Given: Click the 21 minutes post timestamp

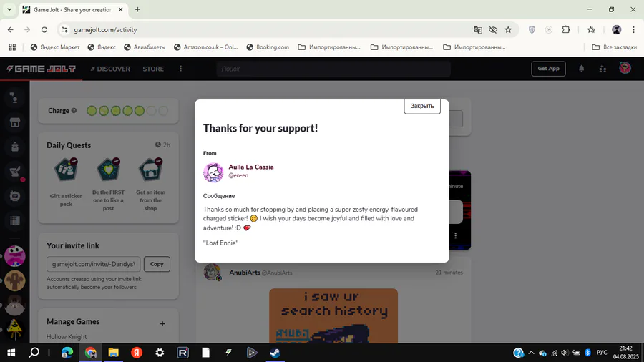Looking at the screenshot, I should click(x=449, y=273).
